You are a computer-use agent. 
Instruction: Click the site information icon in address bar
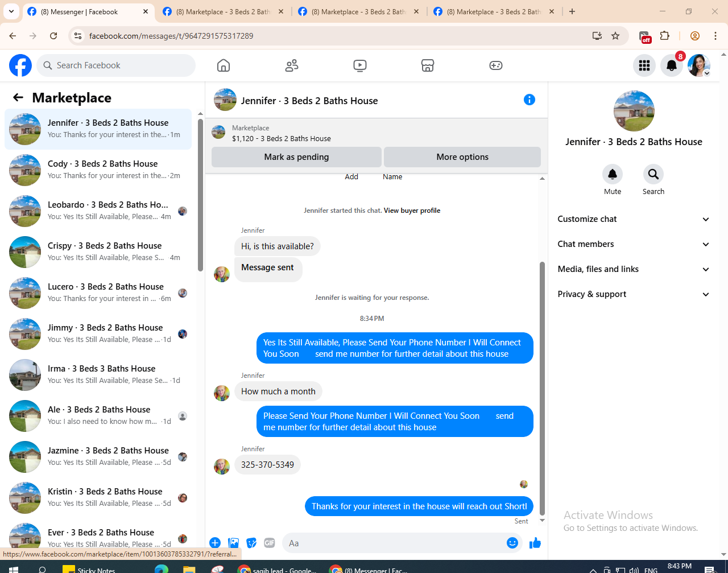coord(78,36)
